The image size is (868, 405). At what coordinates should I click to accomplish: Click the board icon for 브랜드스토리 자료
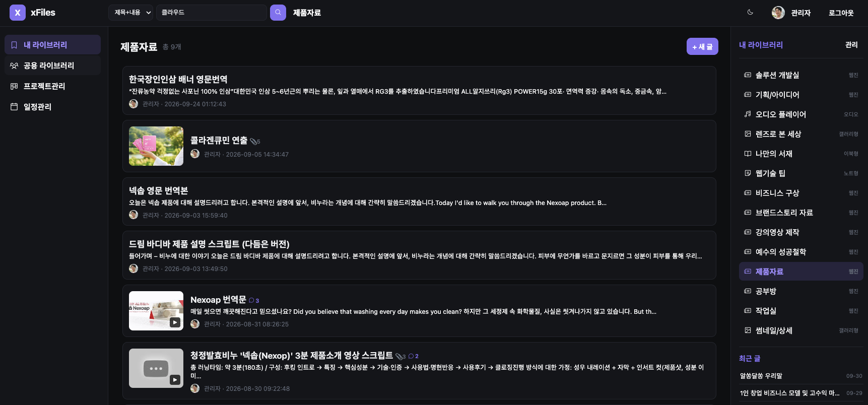tap(748, 213)
